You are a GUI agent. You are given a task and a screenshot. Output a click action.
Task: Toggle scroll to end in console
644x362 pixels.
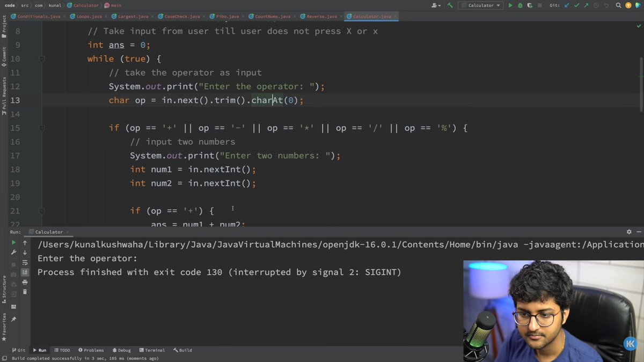point(25,272)
